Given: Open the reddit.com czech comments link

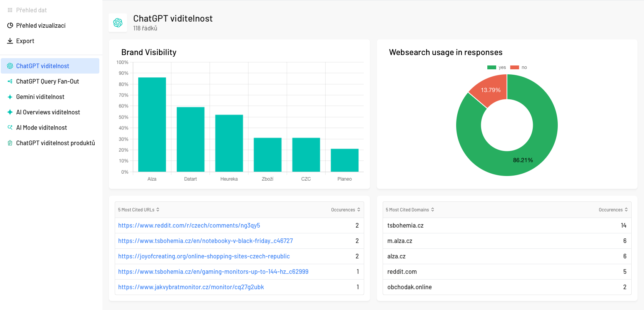Looking at the screenshot, I should point(189,225).
